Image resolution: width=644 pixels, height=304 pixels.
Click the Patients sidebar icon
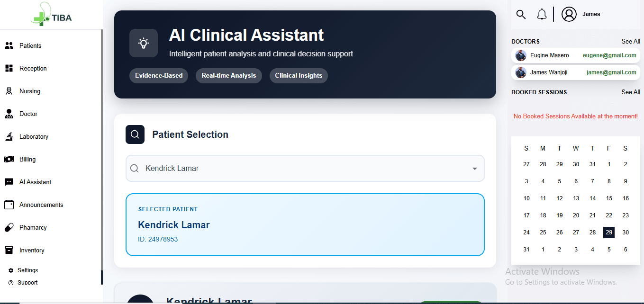9,46
